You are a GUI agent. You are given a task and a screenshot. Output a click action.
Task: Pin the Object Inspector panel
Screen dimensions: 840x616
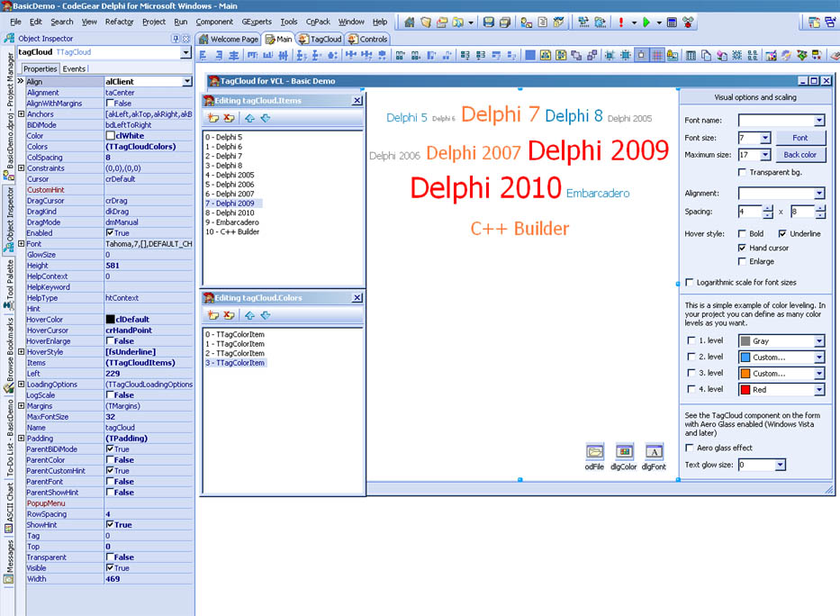pos(176,39)
